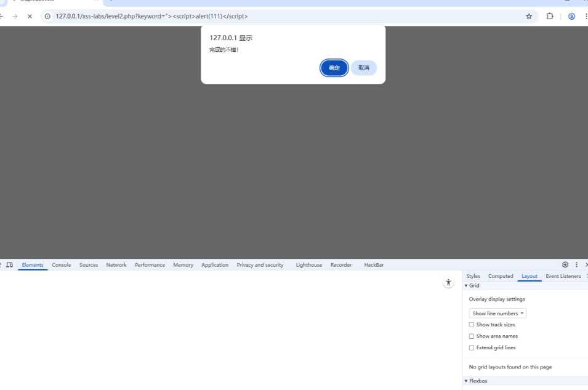588x390 pixels.
Task: Click the 确定 button in the alert
Action: tap(334, 68)
